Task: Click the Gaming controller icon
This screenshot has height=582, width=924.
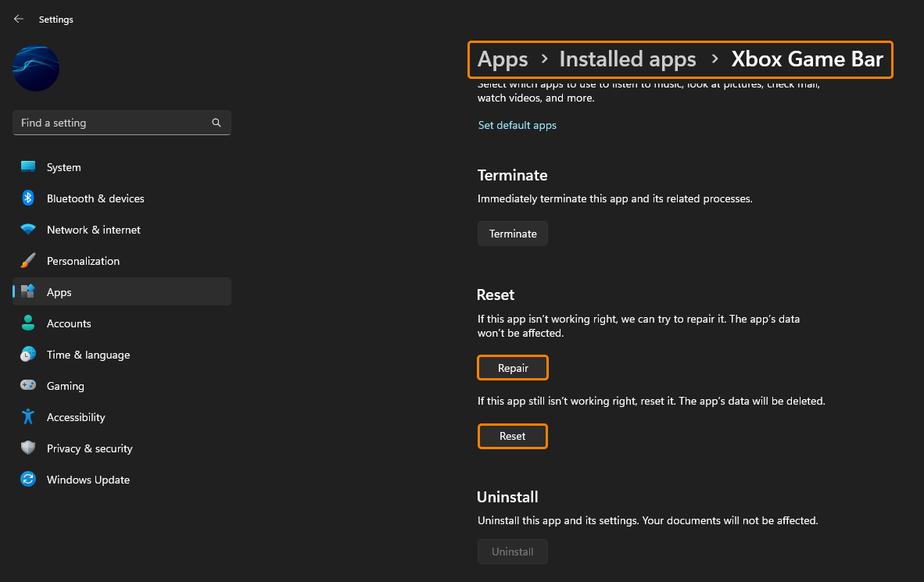Action: (x=27, y=385)
